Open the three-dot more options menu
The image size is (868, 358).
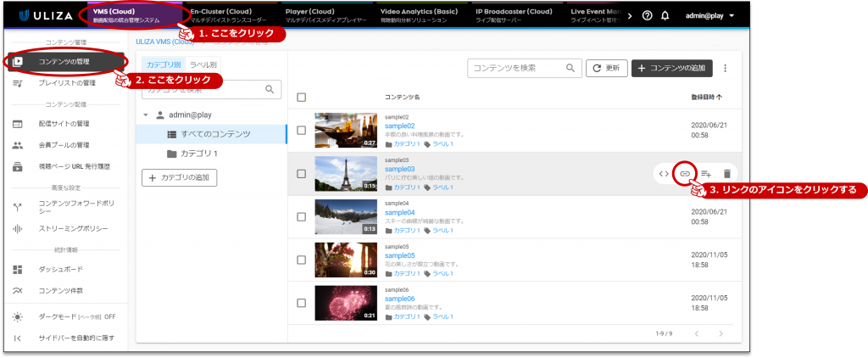pos(725,68)
